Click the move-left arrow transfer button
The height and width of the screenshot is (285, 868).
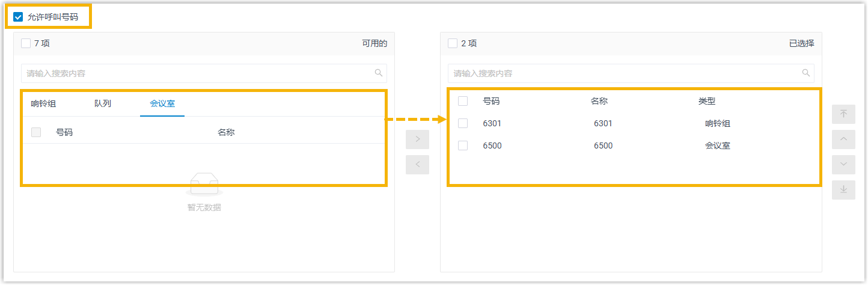pos(417,164)
